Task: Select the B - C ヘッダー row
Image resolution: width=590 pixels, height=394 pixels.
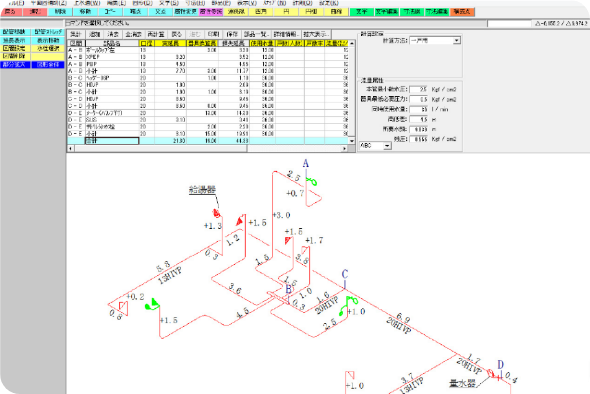Action: 208,78
